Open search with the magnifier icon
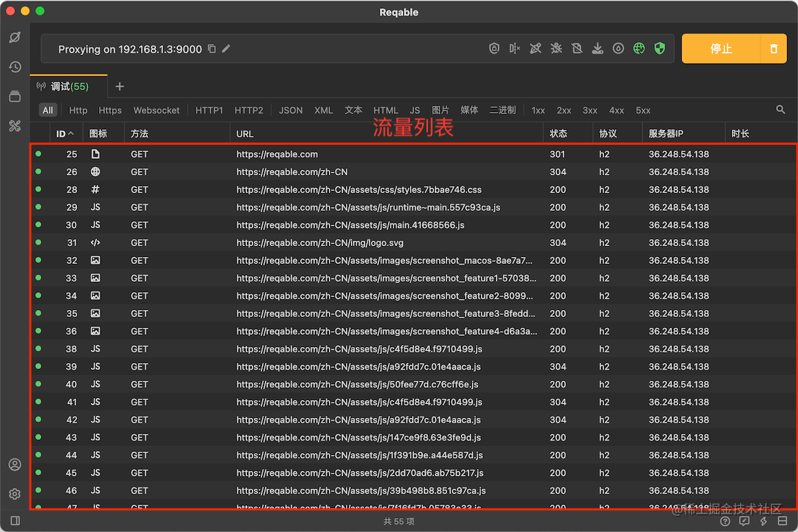This screenshot has height=532, width=798. (780, 109)
